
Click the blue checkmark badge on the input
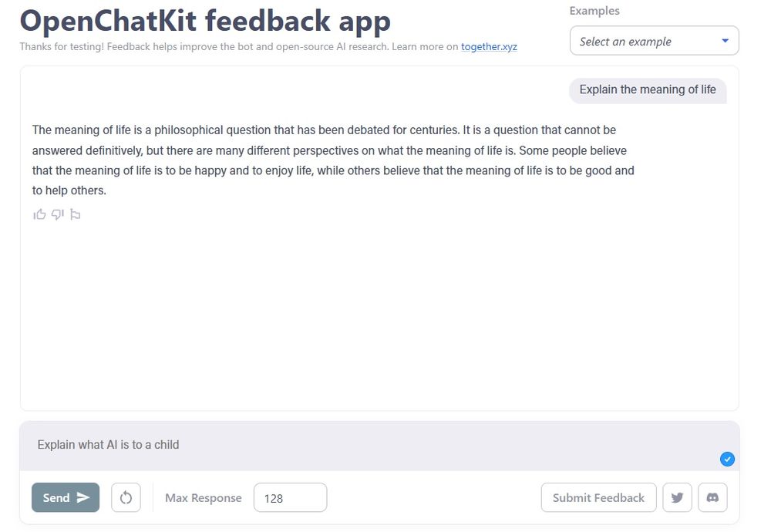727,459
